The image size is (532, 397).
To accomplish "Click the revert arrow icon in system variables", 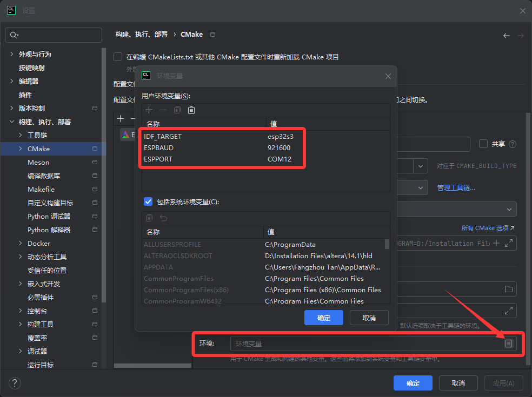I will pos(163,218).
